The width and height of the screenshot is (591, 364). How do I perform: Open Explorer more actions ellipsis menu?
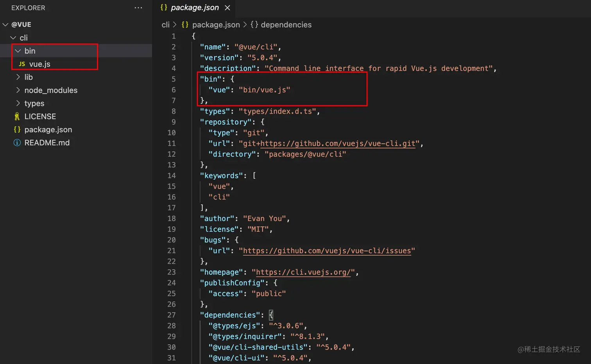pos(138,8)
